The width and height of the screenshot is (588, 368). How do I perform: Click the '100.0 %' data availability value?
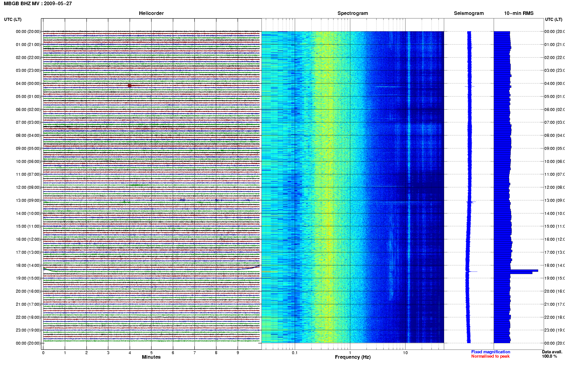[550, 356]
